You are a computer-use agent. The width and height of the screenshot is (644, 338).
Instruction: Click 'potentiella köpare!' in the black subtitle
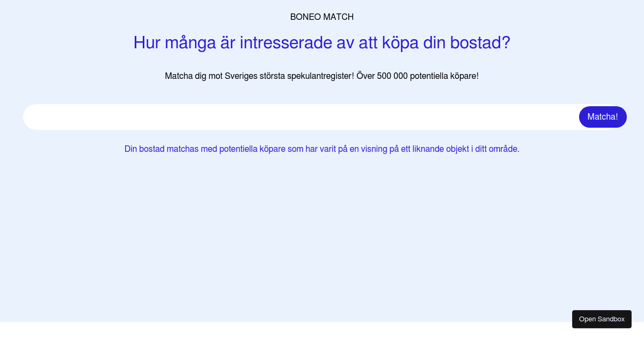pyautogui.click(x=444, y=76)
